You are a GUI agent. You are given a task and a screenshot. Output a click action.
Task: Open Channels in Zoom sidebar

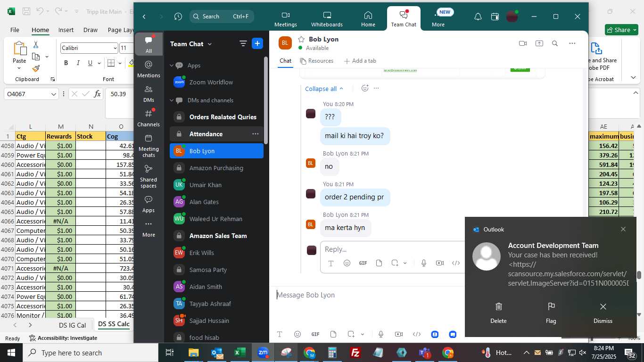coord(149,118)
